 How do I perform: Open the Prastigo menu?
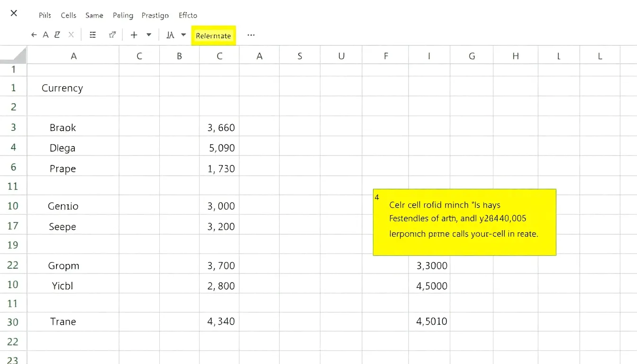155,15
